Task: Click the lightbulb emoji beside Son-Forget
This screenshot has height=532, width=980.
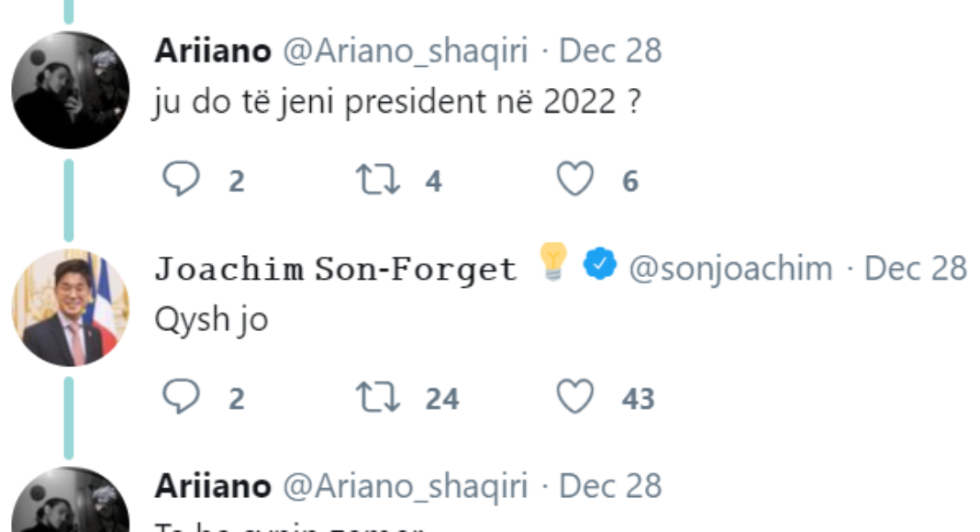Action: (551, 263)
